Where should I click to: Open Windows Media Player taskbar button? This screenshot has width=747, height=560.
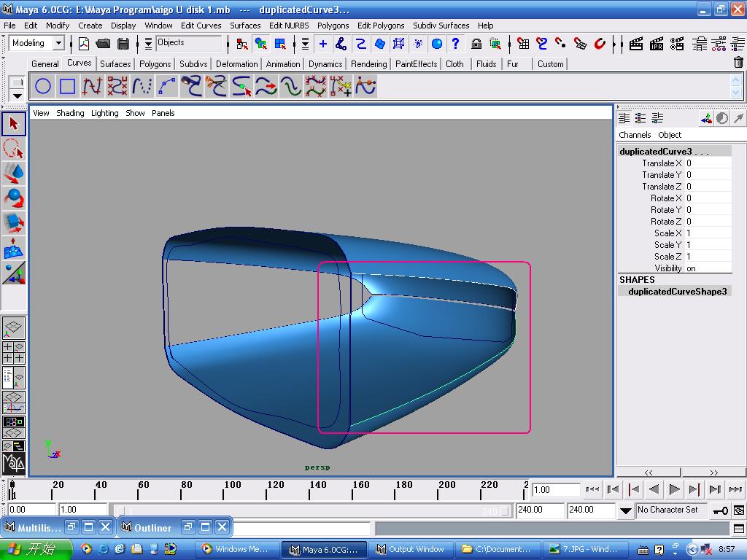(236, 549)
